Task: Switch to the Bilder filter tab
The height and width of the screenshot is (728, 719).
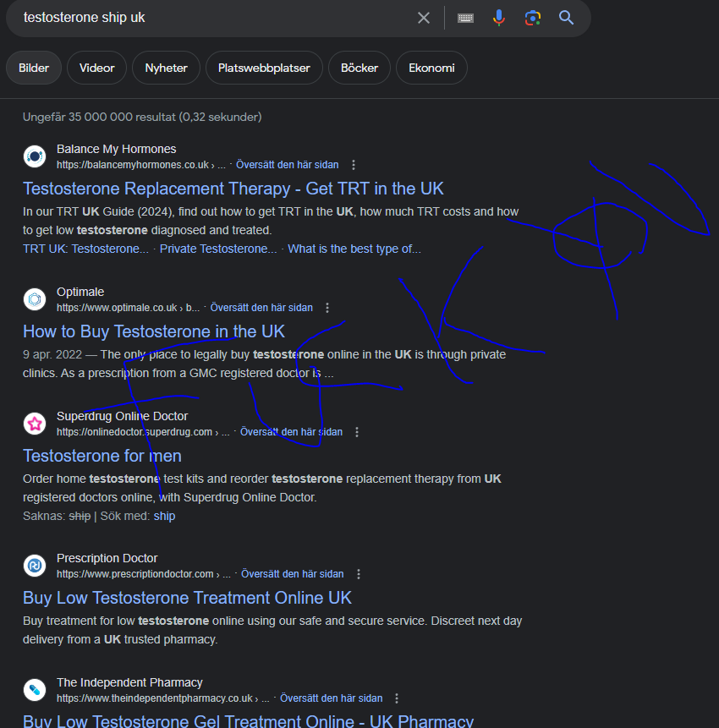Action: tap(34, 68)
